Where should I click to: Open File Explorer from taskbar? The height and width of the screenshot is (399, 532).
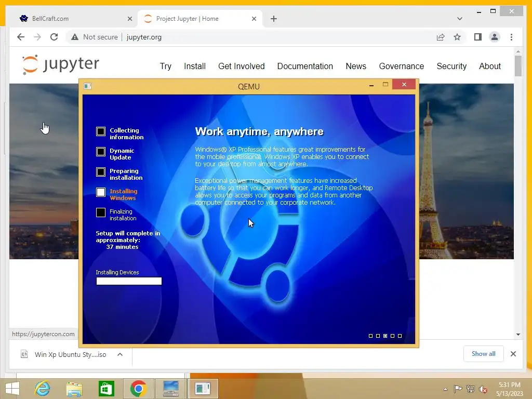pyautogui.click(x=74, y=389)
